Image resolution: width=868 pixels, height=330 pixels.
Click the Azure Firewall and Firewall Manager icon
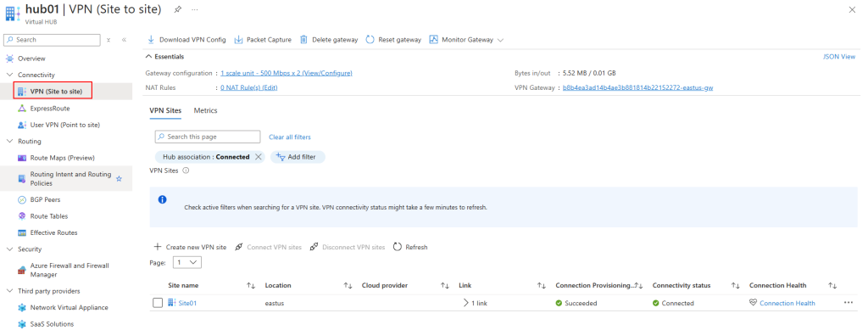coord(22,271)
